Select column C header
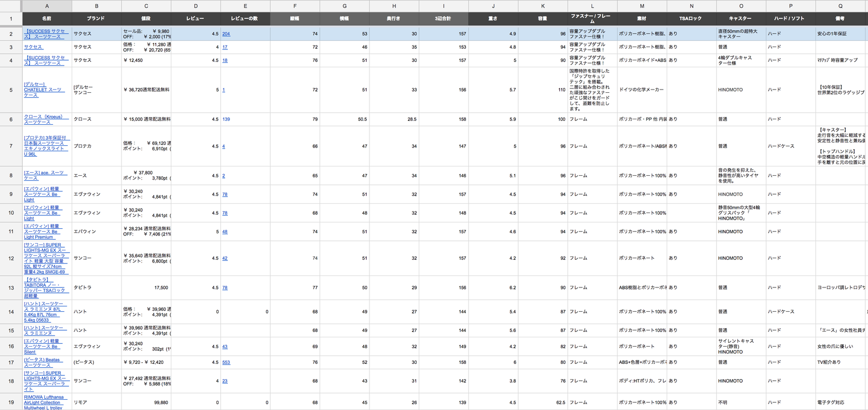The width and height of the screenshot is (868, 410). [146, 6]
